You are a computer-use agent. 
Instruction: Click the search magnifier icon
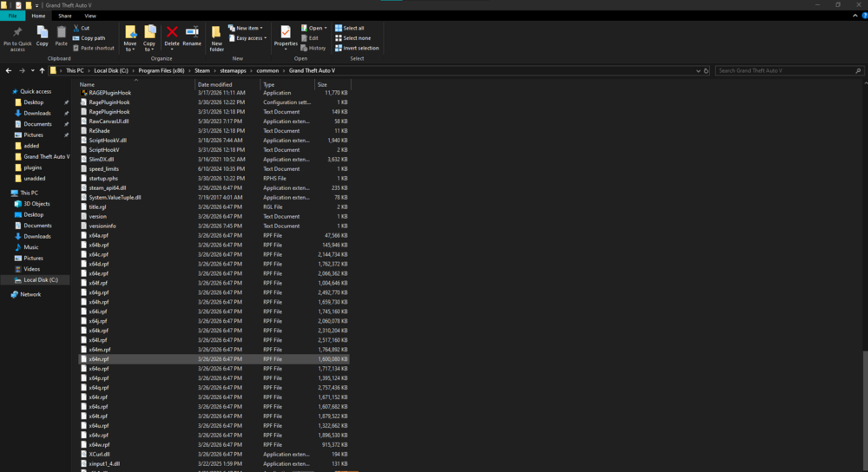[858, 71]
